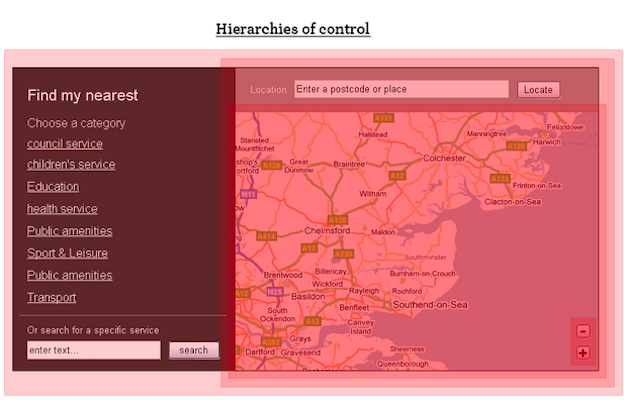Click the search button
Viewport: 624px width, 400px height.
[194, 350]
